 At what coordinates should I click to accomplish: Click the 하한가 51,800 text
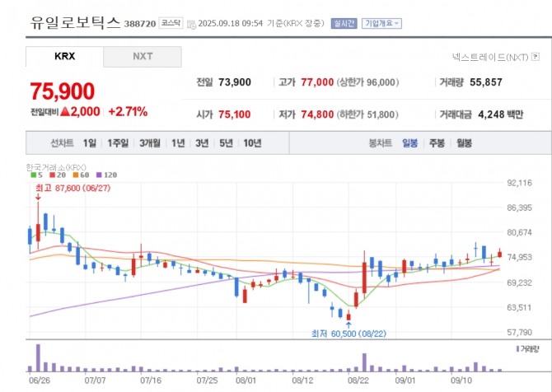367,114
